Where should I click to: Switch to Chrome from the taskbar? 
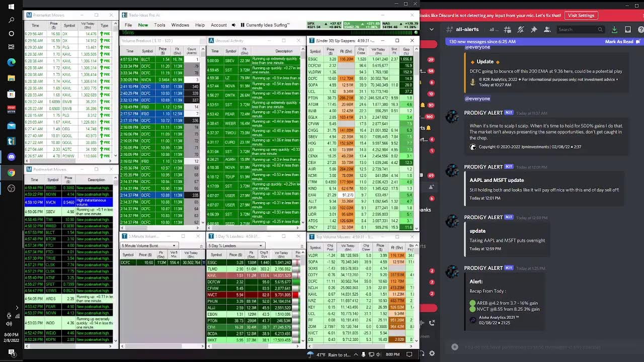11,173
